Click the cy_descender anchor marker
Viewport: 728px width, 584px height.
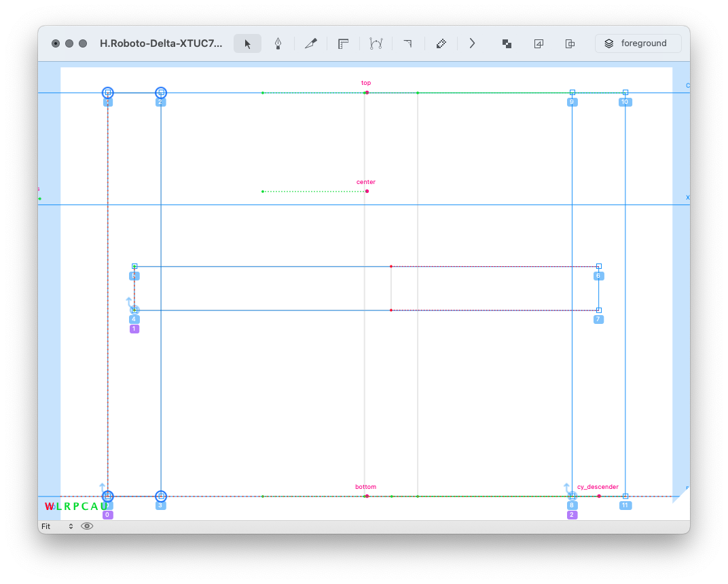tap(598, 496)
